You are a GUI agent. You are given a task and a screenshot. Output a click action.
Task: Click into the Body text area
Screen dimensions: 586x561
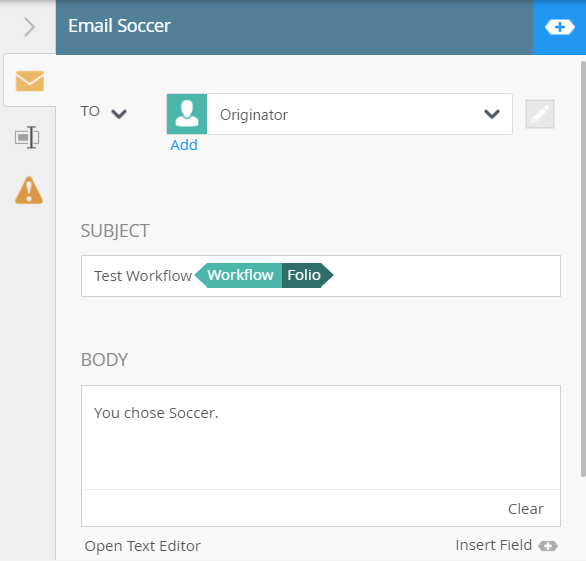[321, 437]
